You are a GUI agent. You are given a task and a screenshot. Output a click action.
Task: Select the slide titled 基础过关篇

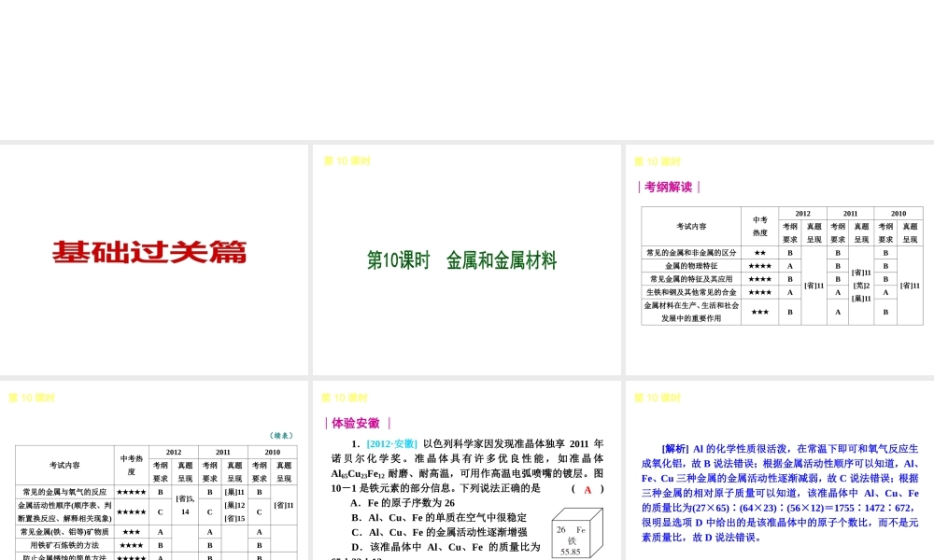click(154, 259)
